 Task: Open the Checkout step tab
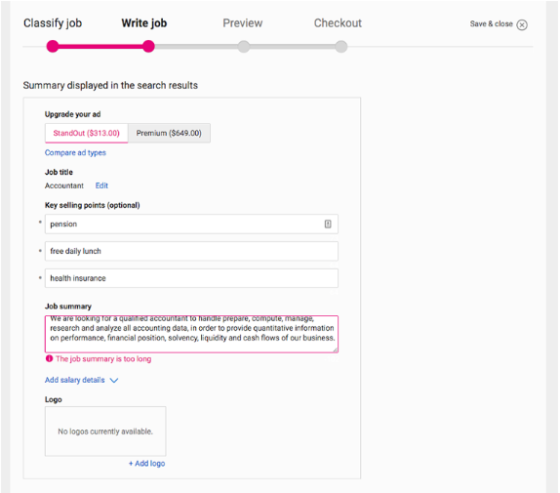[338, 23]
